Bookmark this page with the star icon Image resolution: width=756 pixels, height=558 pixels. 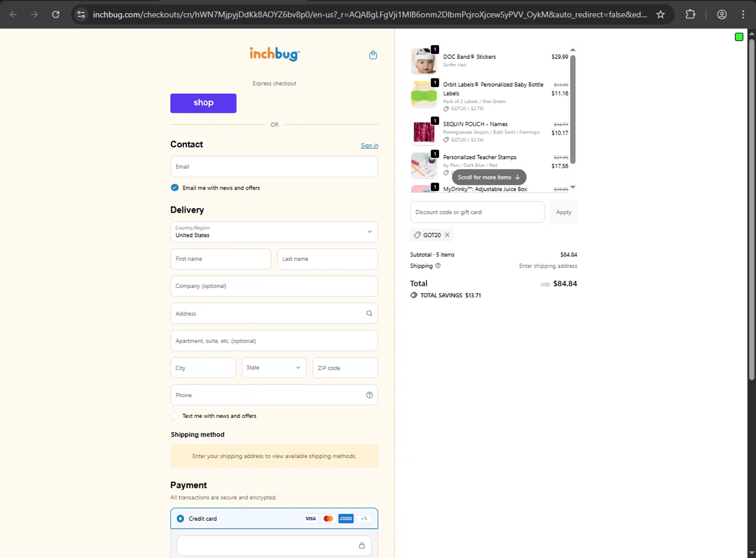(660, 15)
